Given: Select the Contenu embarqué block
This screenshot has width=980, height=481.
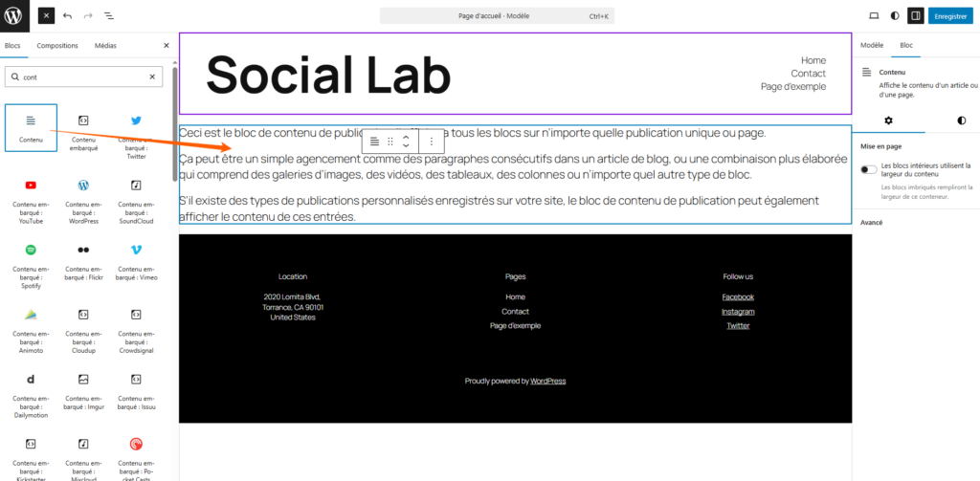Looking at the screenshot, I should (84, 131).
